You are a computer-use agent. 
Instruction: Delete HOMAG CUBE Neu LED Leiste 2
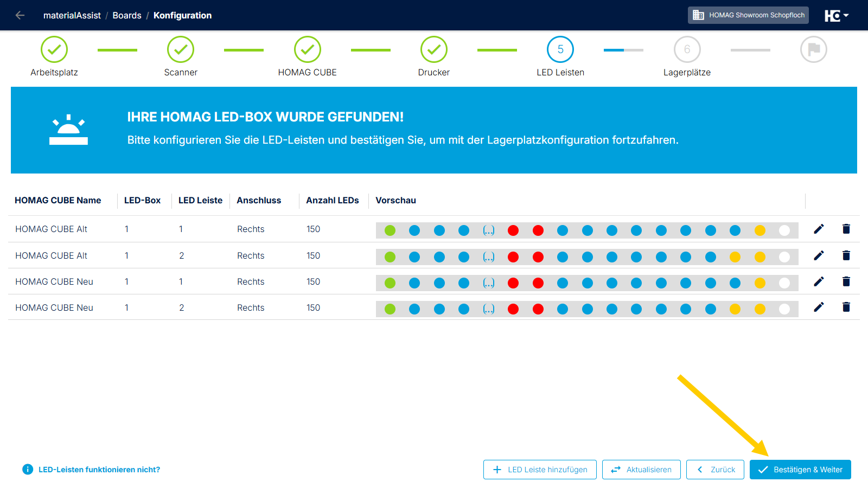tap(846, 307)
